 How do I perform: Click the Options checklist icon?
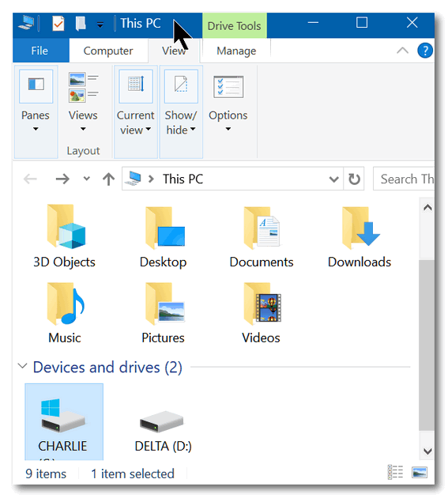(x=228, y=86)
